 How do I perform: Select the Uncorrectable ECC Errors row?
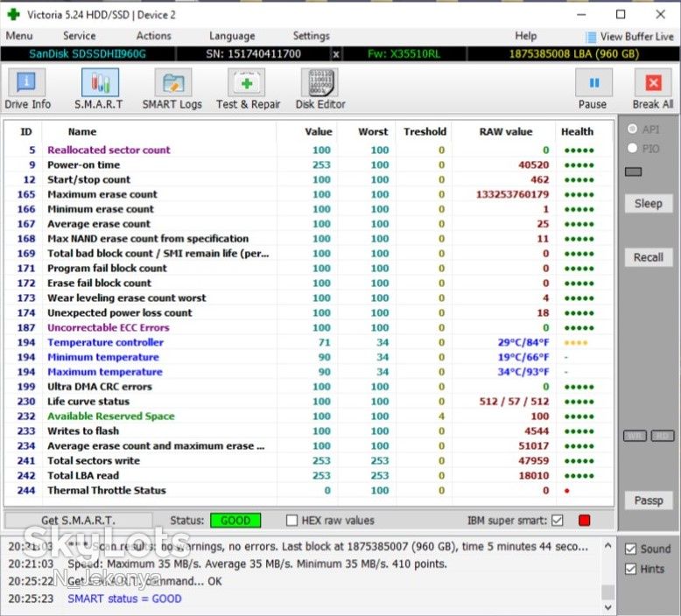[x=308, y=328]
